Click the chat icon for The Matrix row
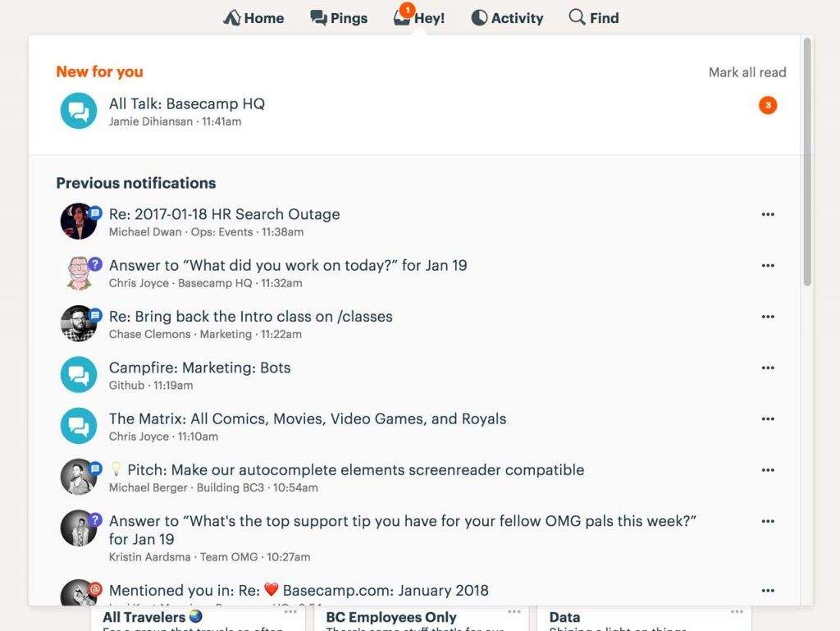The image size is (840, 631). click(x=79, y=426)
